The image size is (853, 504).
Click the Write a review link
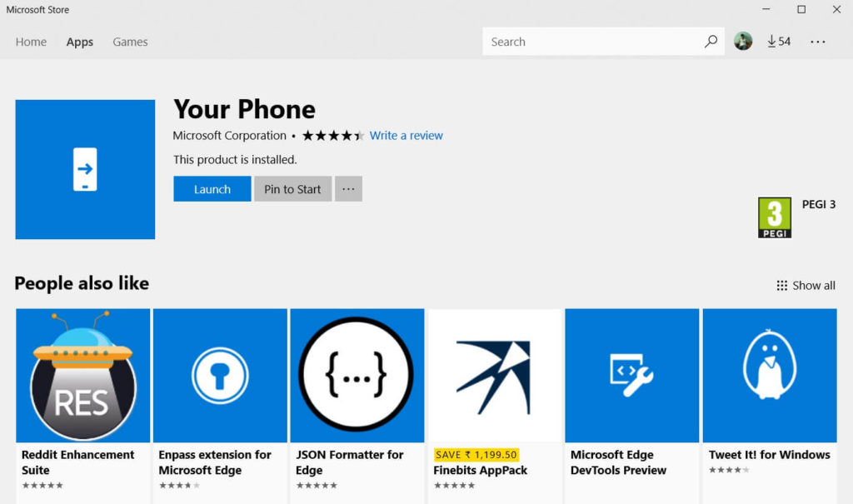(x=407, y=135)
